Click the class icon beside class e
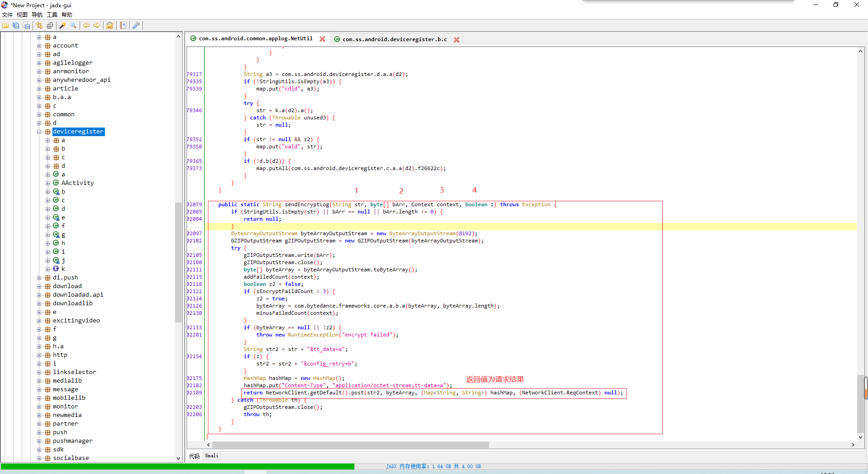The height and width of the screenshot is (474, 868). coord(56,217)
